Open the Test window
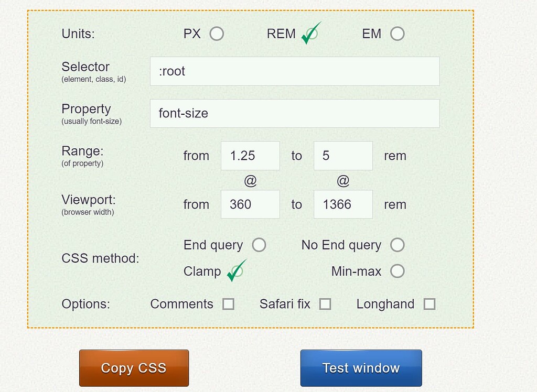Image resolution: width=537 pixels, height=392 pixels. tap(360, 367)
